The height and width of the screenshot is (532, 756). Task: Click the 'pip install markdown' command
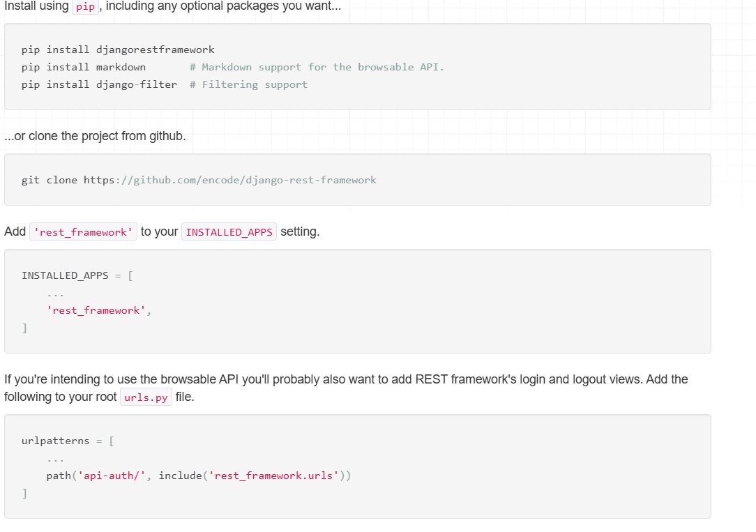pyautogui.click(x=84, y=67)
